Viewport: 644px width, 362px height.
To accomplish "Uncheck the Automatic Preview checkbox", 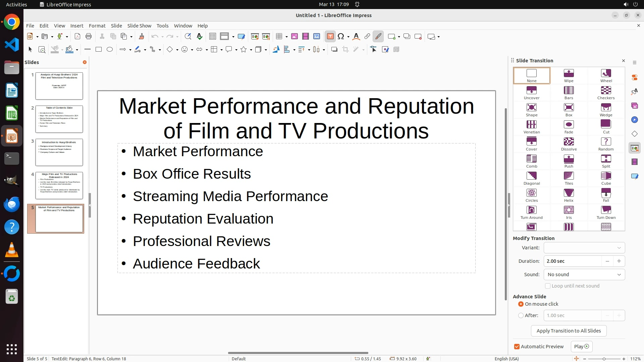I will 517,347.
